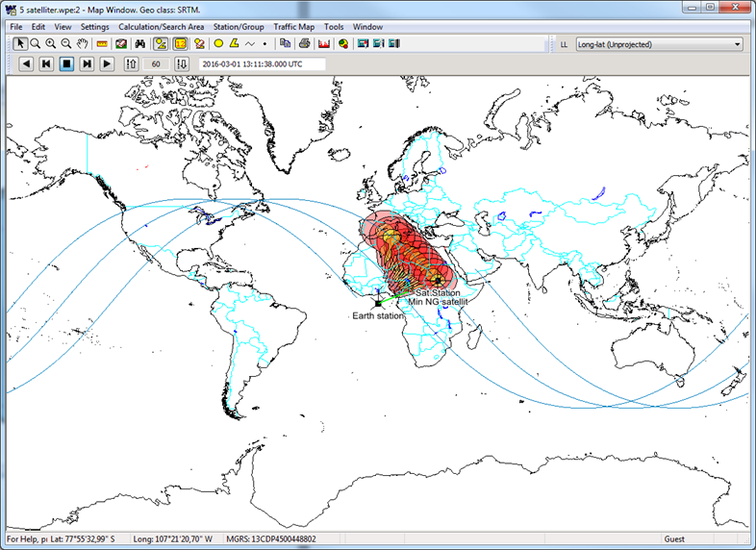
Task: Open the Window menu
Action: click(x=367, y=27)
